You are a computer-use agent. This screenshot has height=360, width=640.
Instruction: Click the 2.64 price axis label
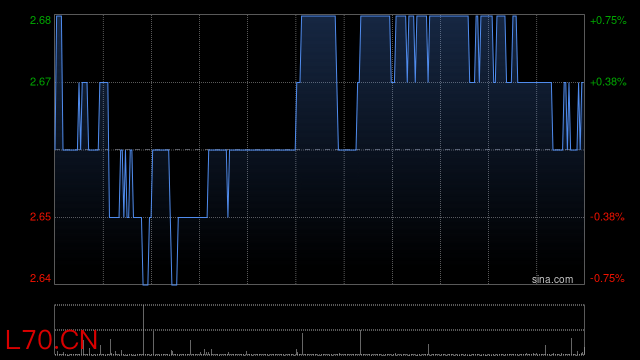pos(40,278)
